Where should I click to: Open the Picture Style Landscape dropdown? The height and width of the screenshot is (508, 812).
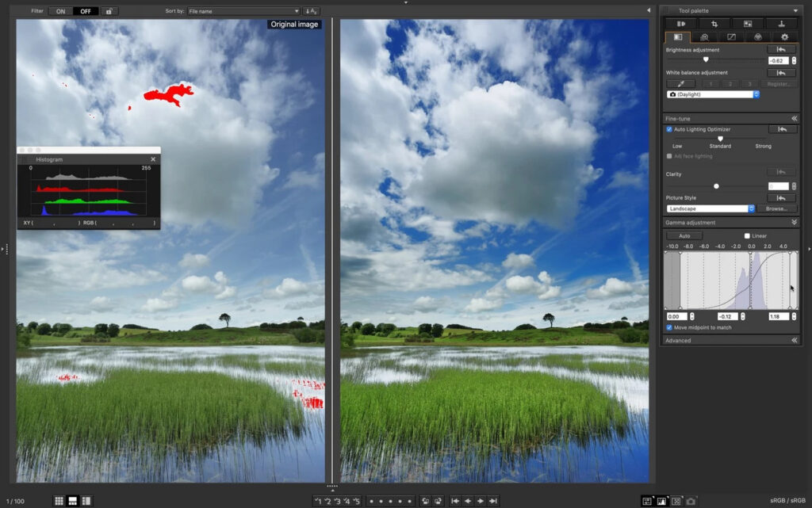[x=710, y=209]
